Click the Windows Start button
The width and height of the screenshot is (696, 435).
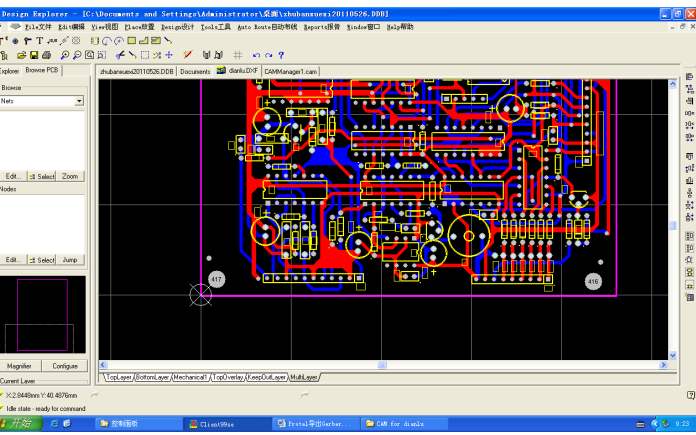22,424
